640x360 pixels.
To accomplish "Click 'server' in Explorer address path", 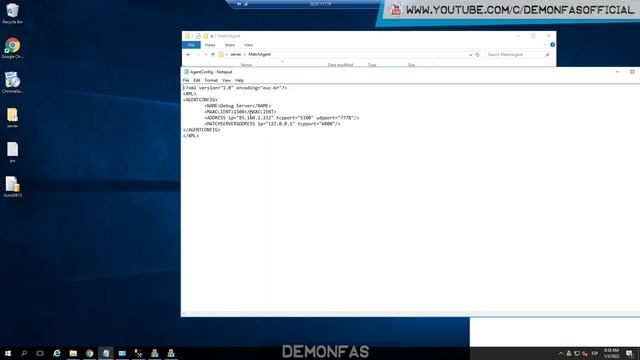I will tap(236, 54).
